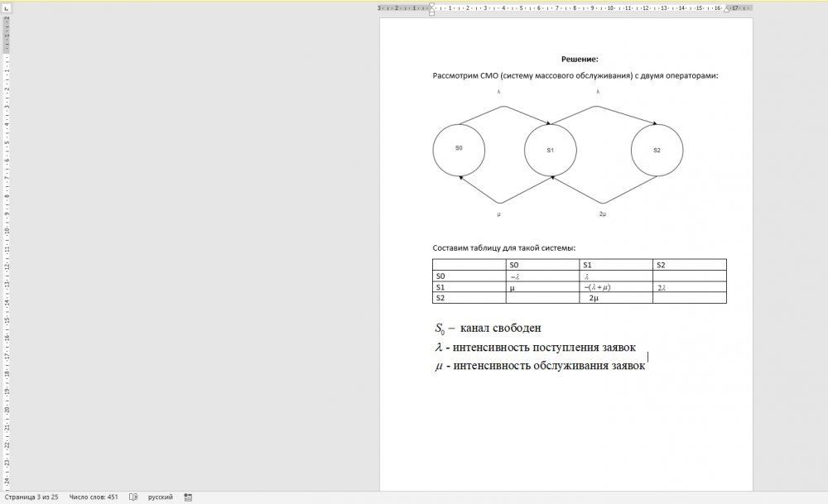Click the 2μ label below the diagram
Viewport: 828px width, 504px height.
point(602,214)
